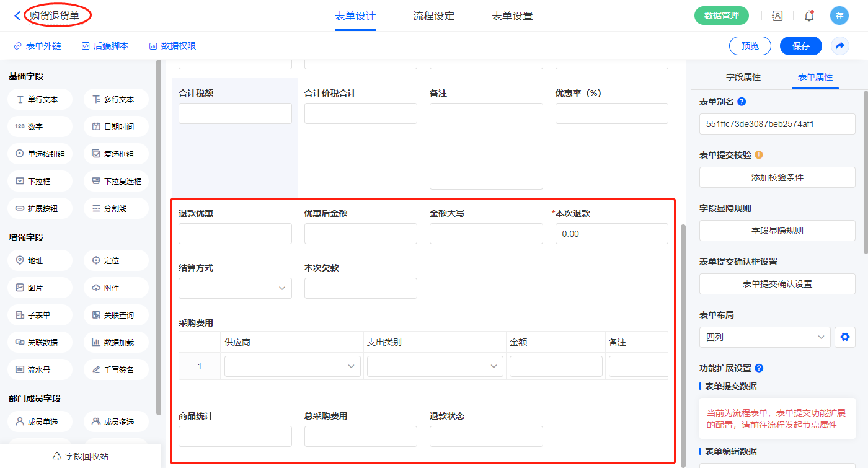Open the 表单外链 link

(37, 46)
